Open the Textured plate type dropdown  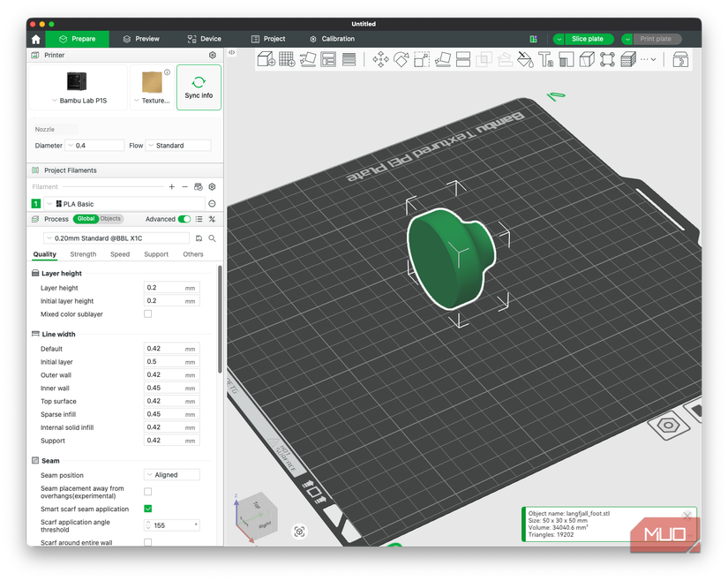[152, 101]
